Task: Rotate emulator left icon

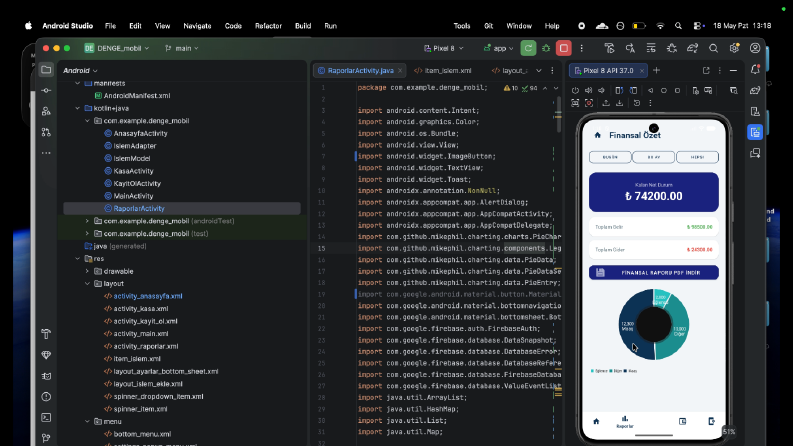Action: click(x=619, y=91)
